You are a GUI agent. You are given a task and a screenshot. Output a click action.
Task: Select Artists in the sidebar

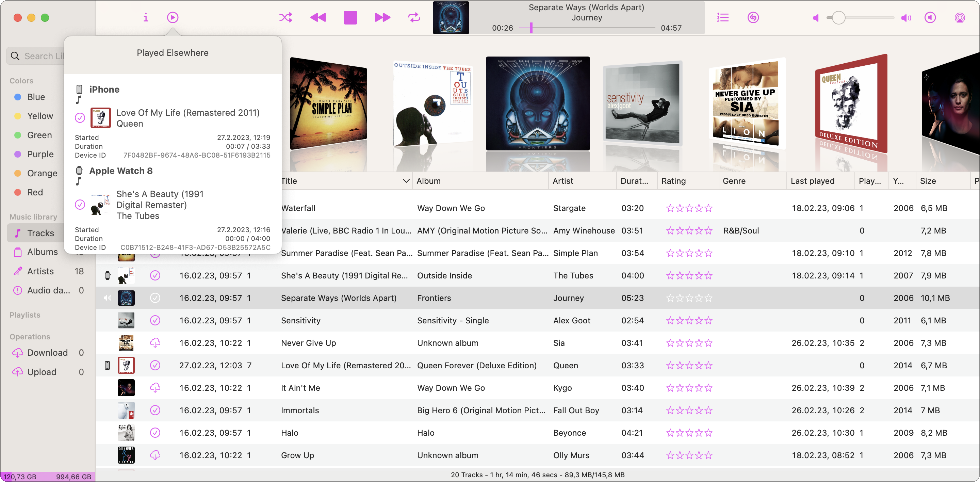pos(40,271)
